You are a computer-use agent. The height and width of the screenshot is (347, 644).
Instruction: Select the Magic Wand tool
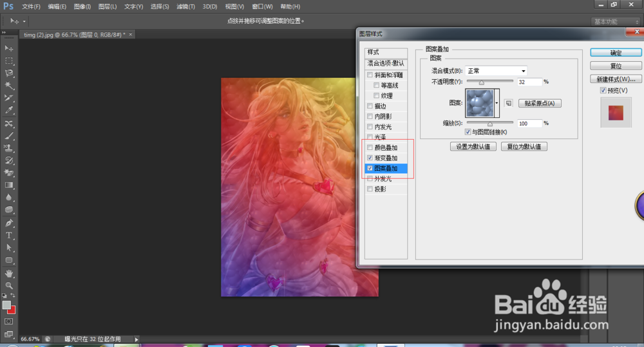8,86
